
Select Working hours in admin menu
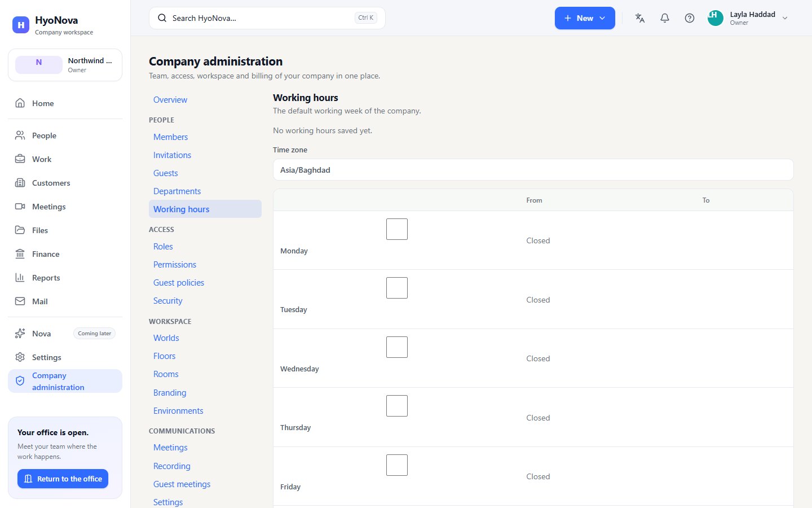205,209
